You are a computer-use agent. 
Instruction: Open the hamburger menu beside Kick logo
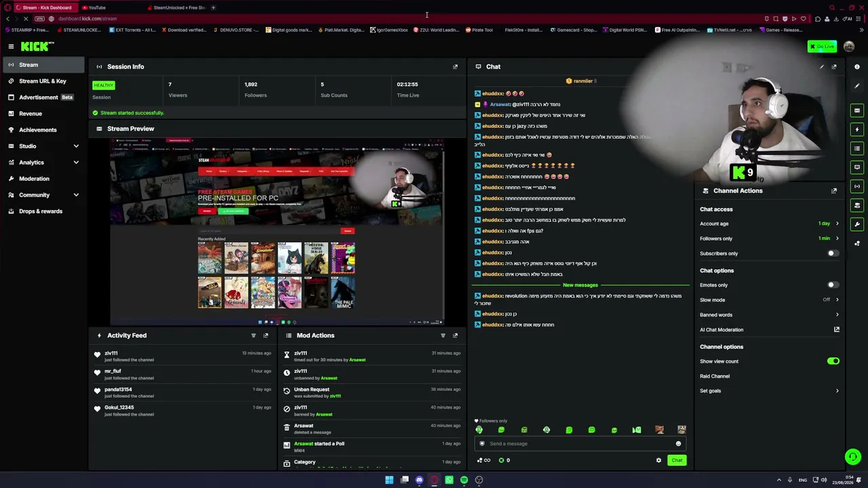11,46
